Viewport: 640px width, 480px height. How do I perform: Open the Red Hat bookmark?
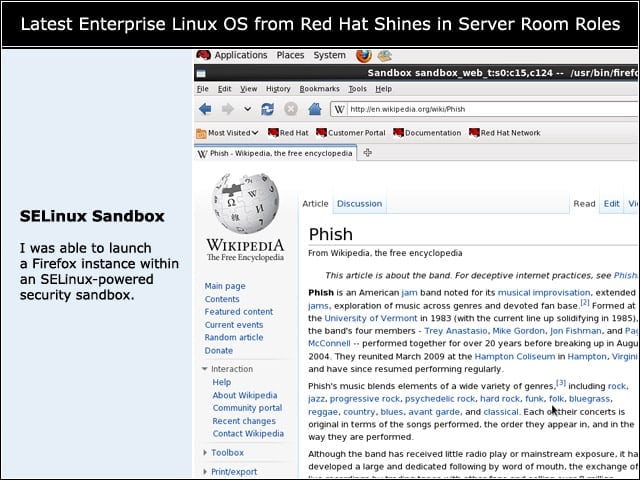[x=288, y=133]
